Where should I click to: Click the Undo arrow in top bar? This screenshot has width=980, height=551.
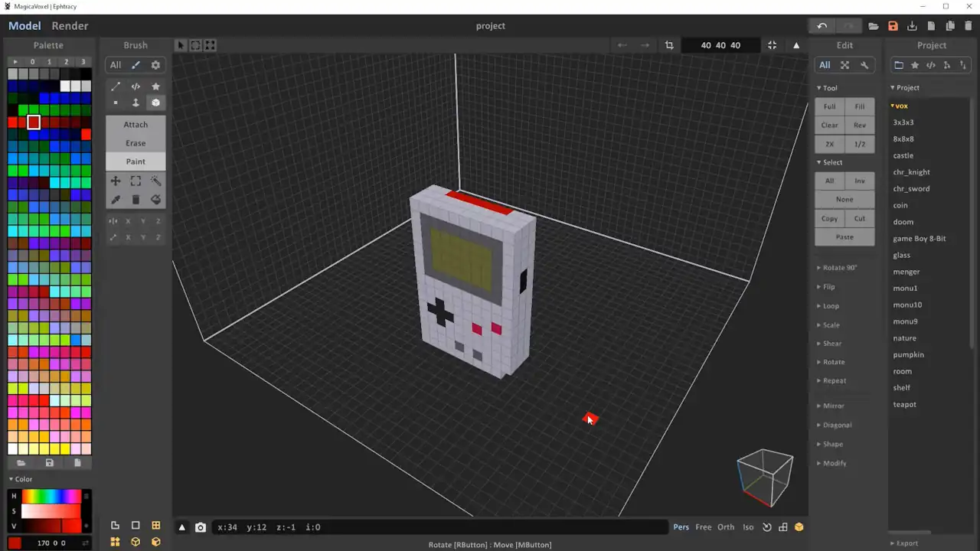[822, 26]
